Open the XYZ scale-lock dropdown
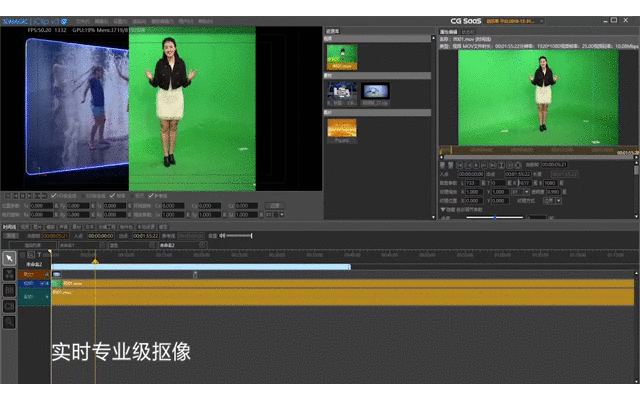640x400 pixels. [x=282, y=214]
